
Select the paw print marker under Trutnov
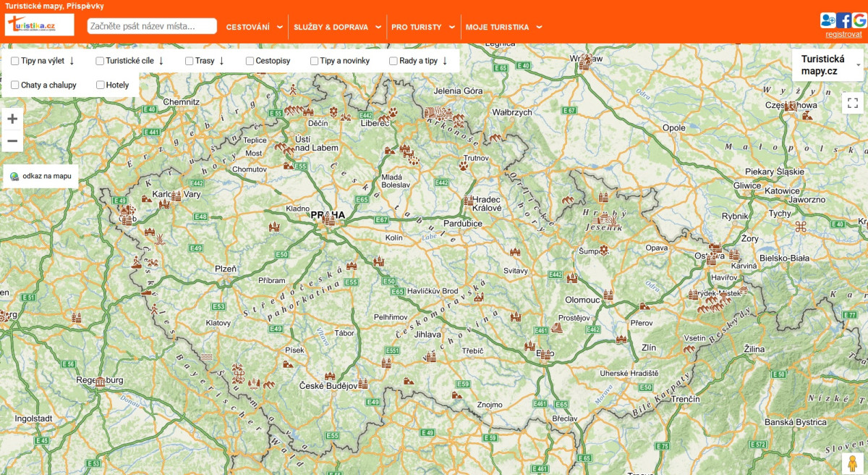463,166
